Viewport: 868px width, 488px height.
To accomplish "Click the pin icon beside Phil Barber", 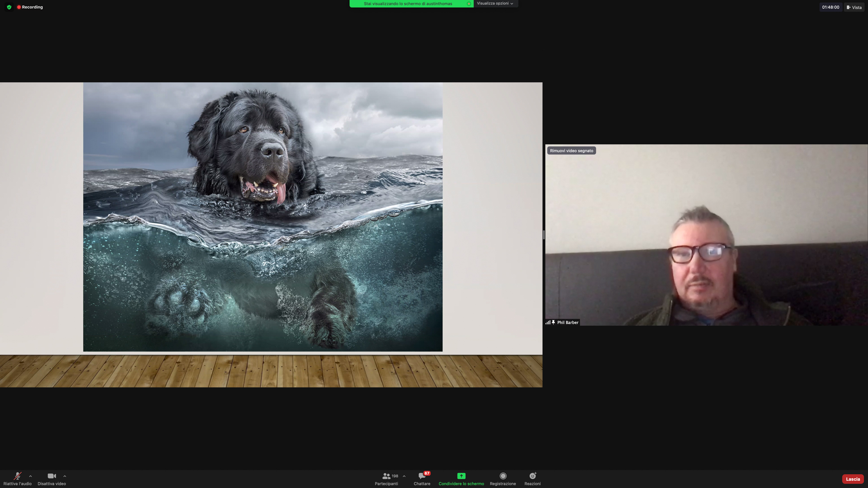I will click(x=553, y=322).
